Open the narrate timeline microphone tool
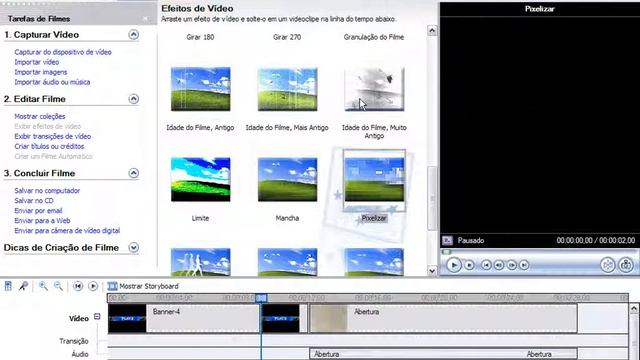The width and height of the screenshot is (640, 360). point(23,286)
